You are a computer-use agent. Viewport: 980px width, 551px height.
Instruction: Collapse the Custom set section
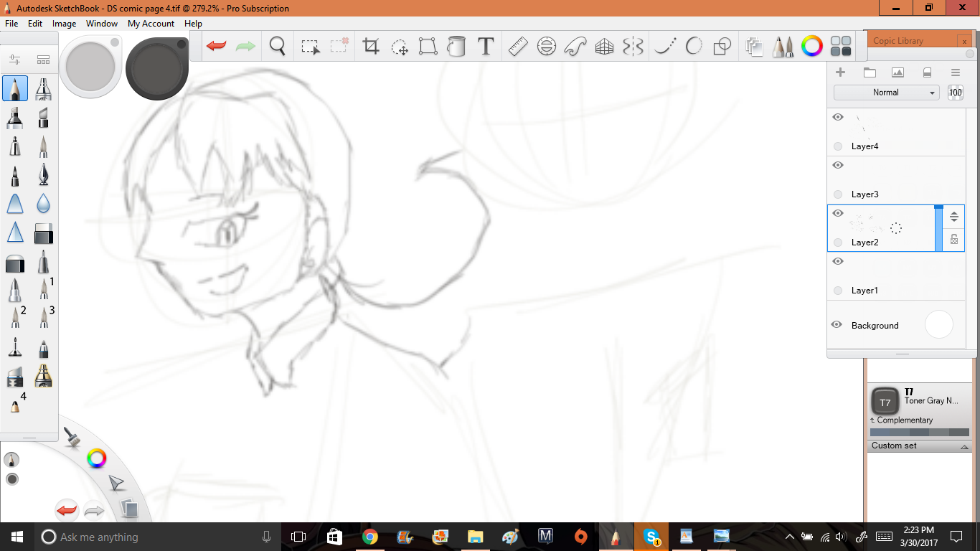[965, 446]
